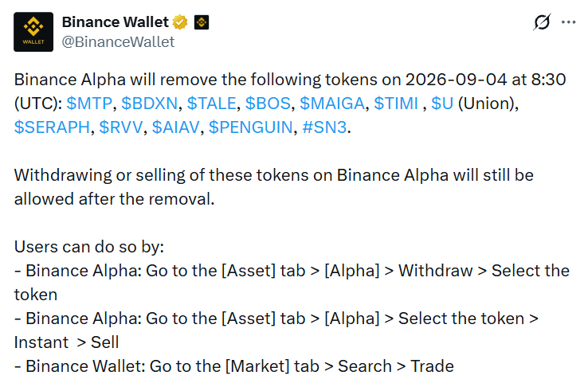Open the Grok slash-circle icon
This screenshot has height=387, width=588.
point(542,22)
